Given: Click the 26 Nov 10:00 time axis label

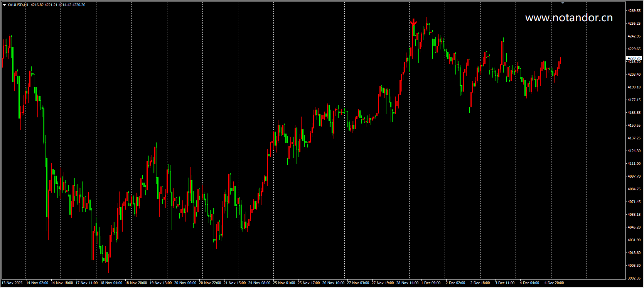Looking at the screenshot, I should click(x=333, y=283).
